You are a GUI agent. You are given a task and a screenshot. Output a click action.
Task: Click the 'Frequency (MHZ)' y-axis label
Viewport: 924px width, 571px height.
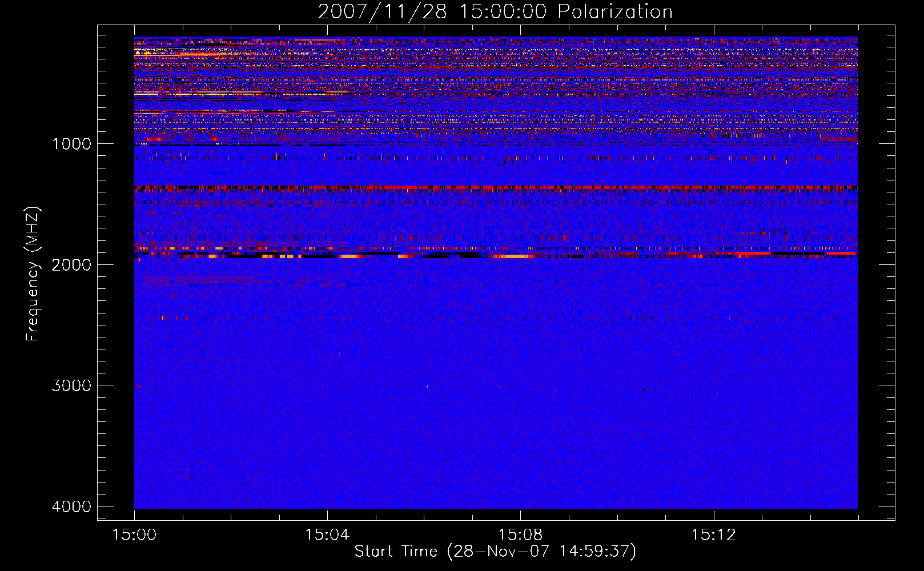(x=33, y=274)
